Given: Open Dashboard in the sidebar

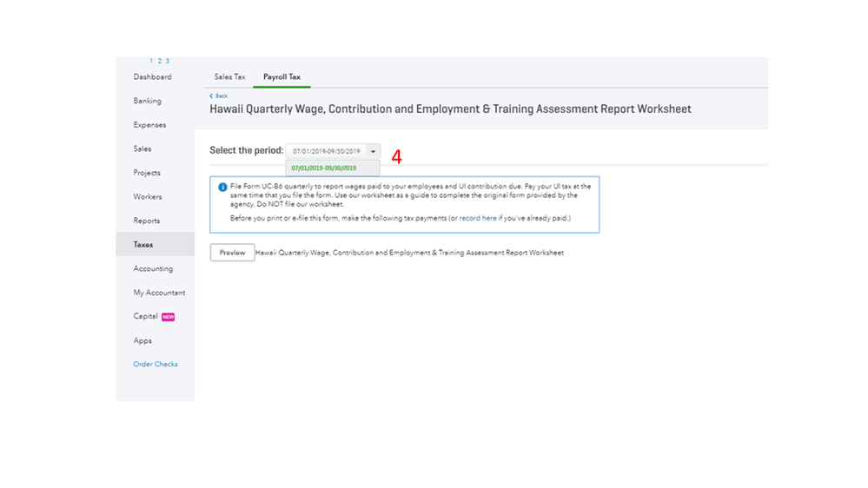Looking at the screenshot, I should click(152, 77).
